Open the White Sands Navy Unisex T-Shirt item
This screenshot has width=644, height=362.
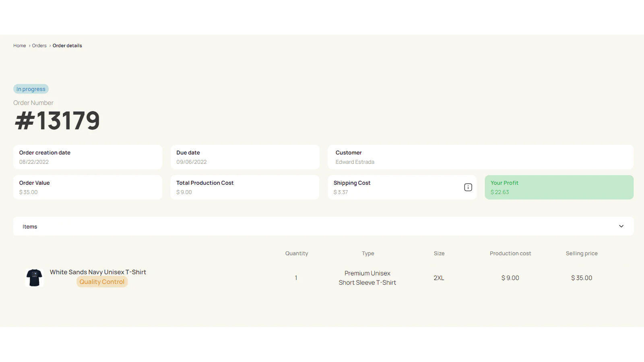(98, 272)
